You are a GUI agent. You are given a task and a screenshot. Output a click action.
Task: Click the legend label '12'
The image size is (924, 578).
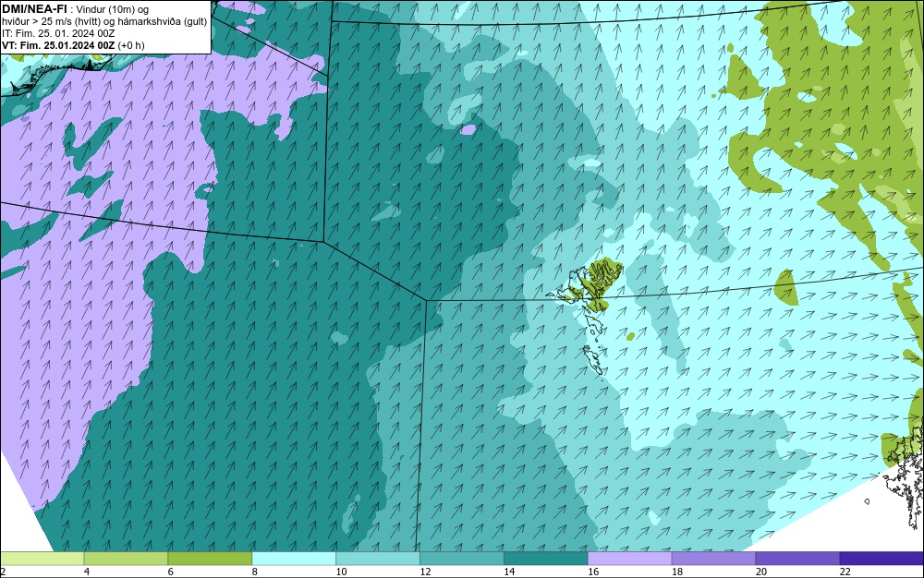[x=425, y=572]
